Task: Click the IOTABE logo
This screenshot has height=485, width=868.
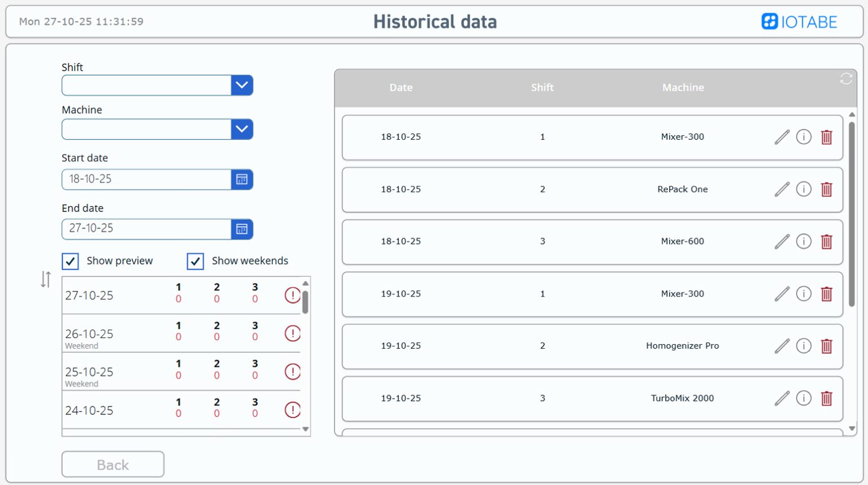Action: pos(798,21)
